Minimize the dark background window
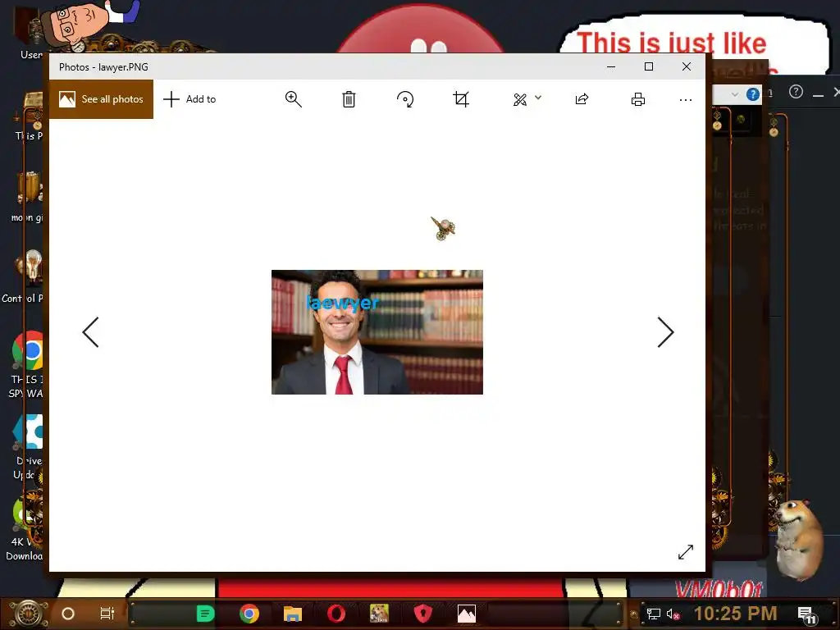The height and width of the screenshot is (630, 840). pos(818,95)
